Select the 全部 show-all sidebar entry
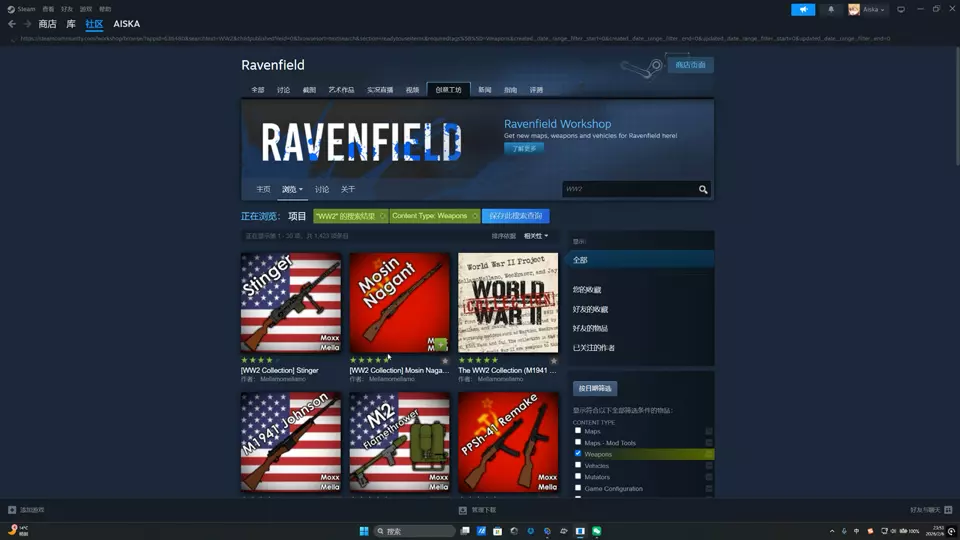960x540 pixels. [x=640, y=260]
